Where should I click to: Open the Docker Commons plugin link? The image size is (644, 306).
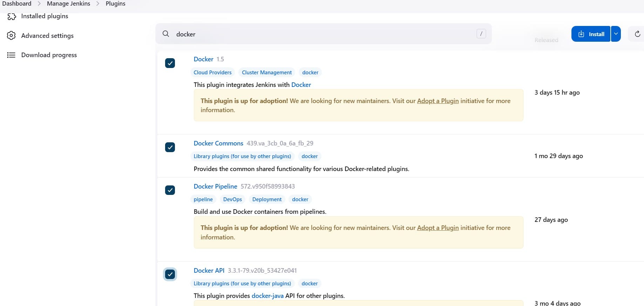(218, 143)
